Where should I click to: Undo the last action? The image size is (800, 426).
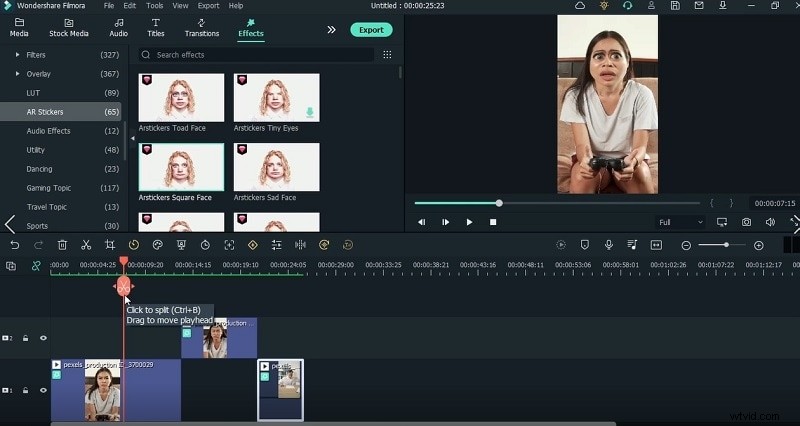tap(15, 245)
